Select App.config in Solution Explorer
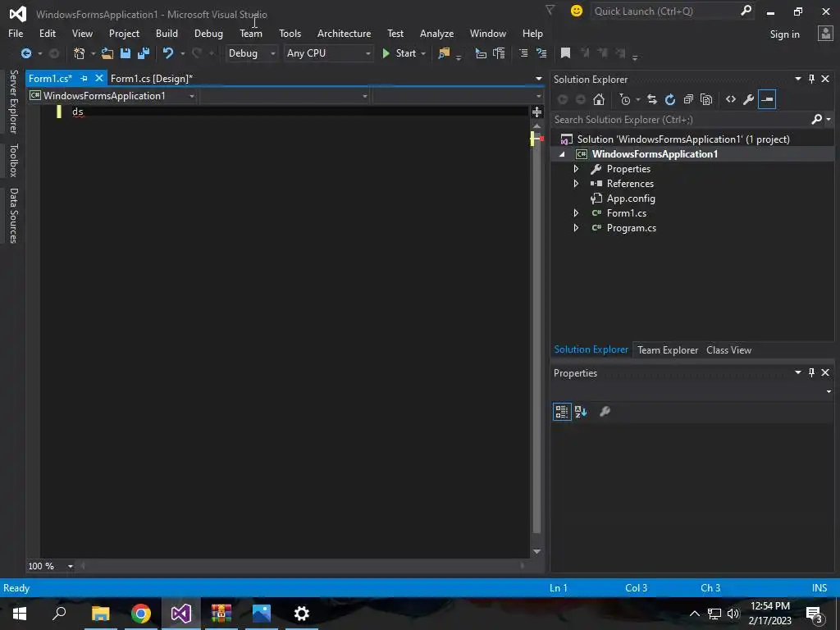Viewport: 840px width, 630px height. [x=631, y=199]
